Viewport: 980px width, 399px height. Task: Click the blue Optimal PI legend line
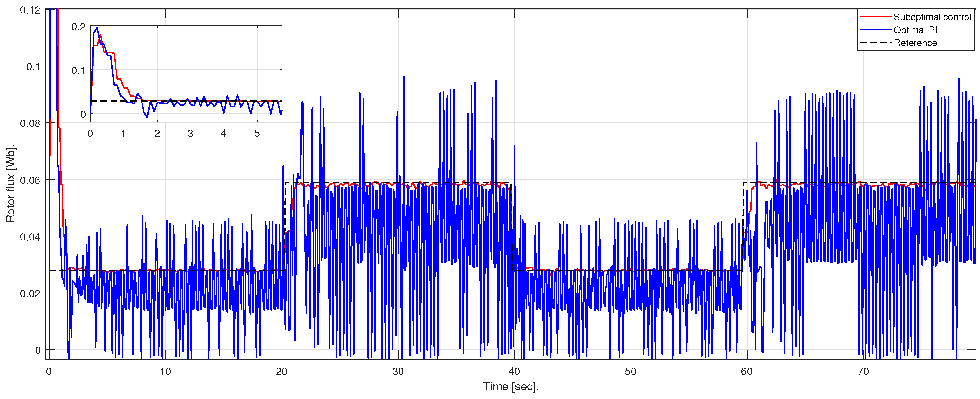(876, 30)
